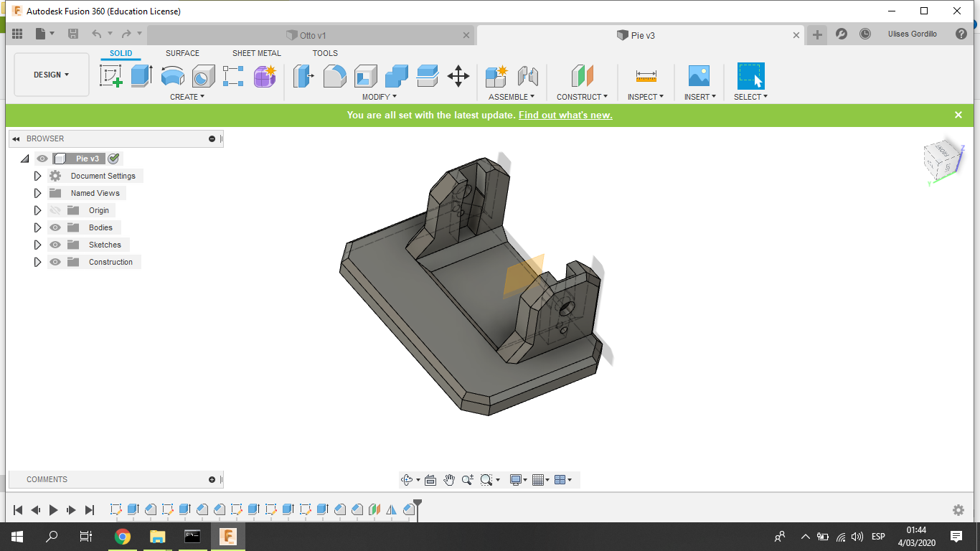Click the Save icon
The image size is (980, 551).
pos(73,34)
